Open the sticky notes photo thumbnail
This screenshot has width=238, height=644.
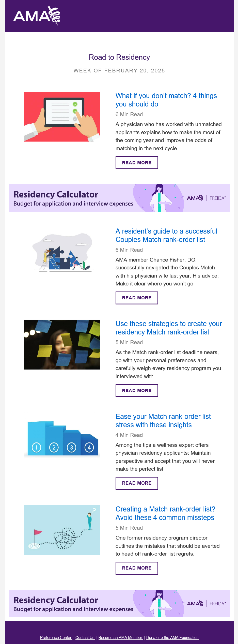(62, 344)
